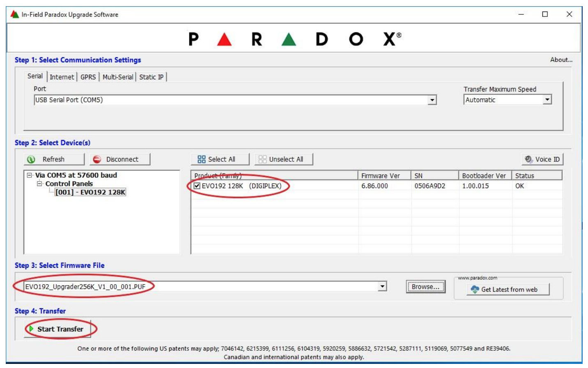Click the OK status cell
This screenshot has width=588, height=368.
pyautogui.click(x=520, y=186)
